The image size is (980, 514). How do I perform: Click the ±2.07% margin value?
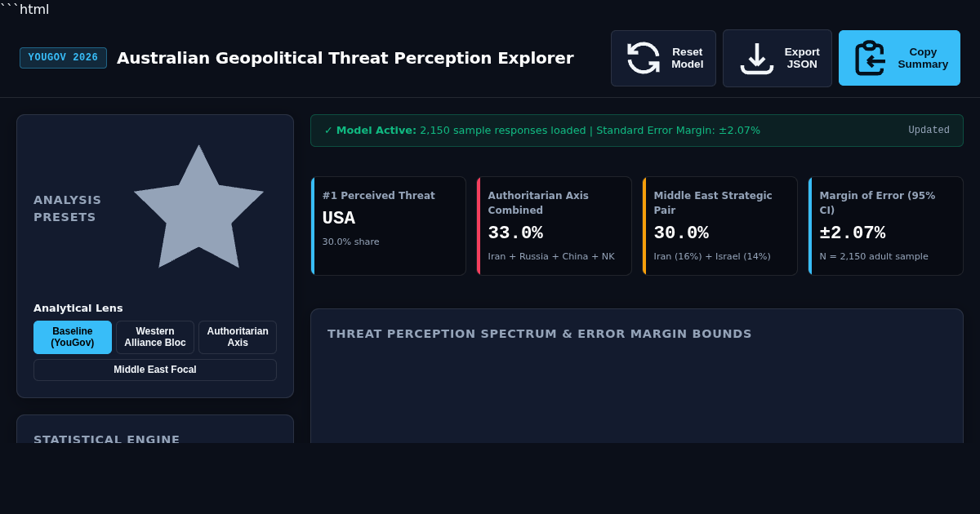click(x=853, y=233)
